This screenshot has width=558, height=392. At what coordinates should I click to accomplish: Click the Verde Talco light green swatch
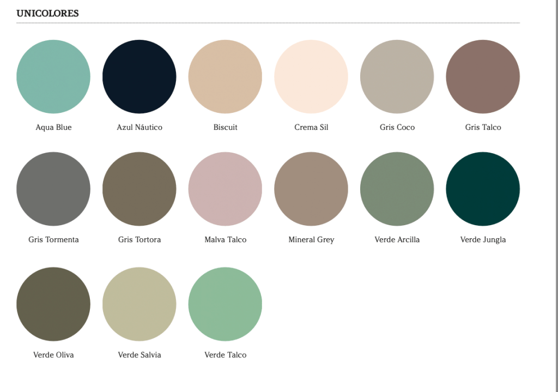click(x=225, y=304)
